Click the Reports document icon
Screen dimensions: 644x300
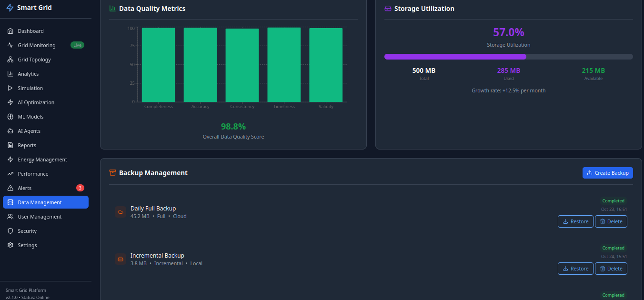coord(10,145)
